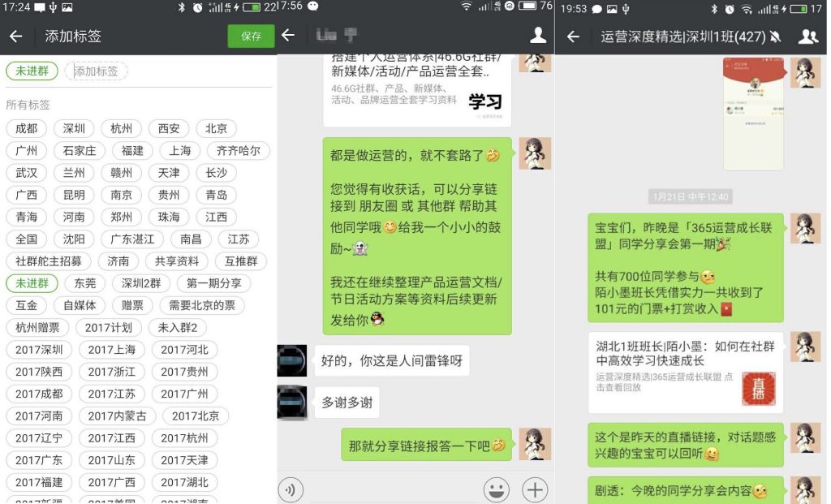The width and height of the screenshot is (831, 504).
Task: Select the 2017计划 tag
Action: 109,328
